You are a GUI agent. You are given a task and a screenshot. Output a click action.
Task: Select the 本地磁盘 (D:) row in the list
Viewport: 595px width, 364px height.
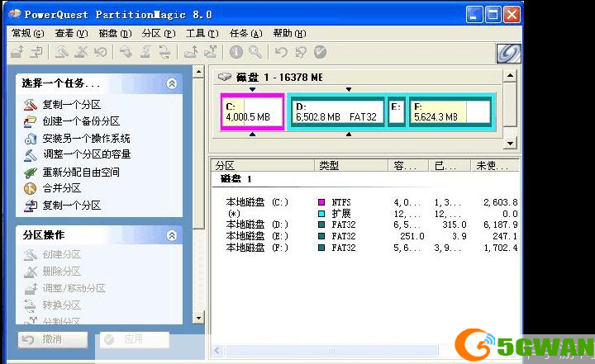(366, 225)
